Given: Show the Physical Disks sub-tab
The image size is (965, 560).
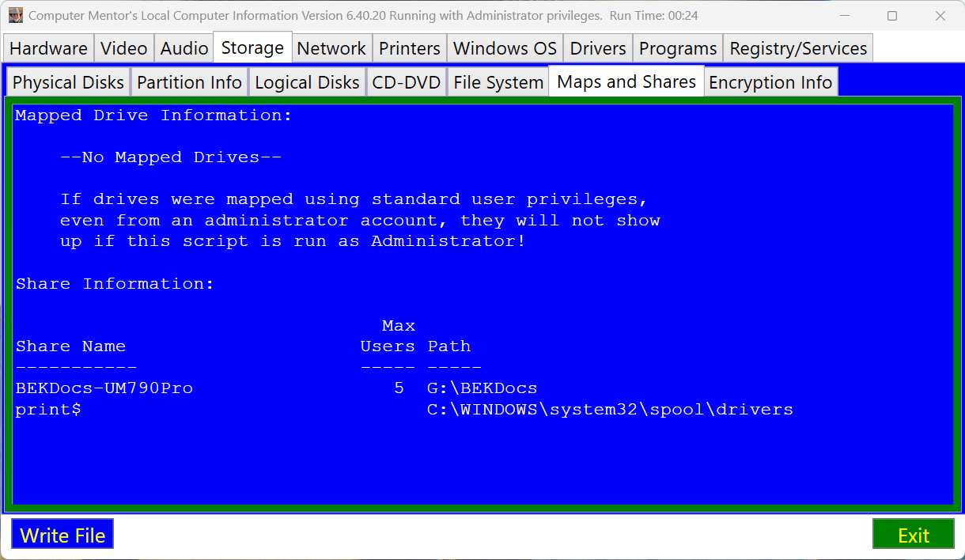Looking at the screenshot, I should [68, 82].
